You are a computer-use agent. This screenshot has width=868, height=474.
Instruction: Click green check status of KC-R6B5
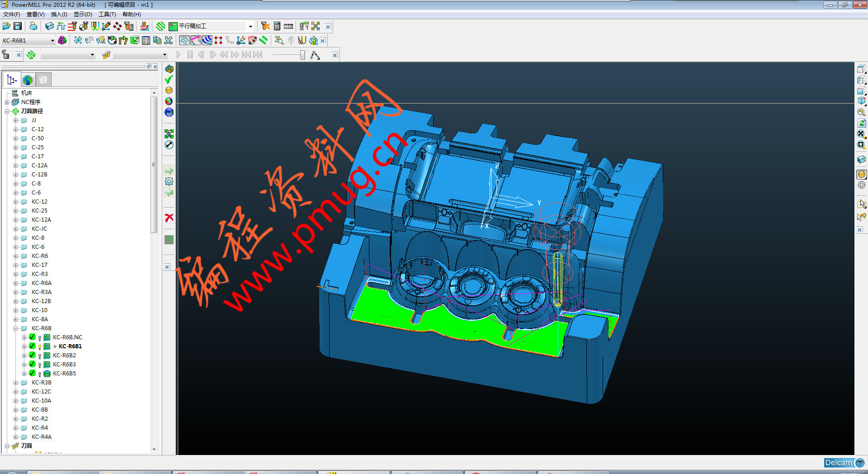(x=32, y=373)
